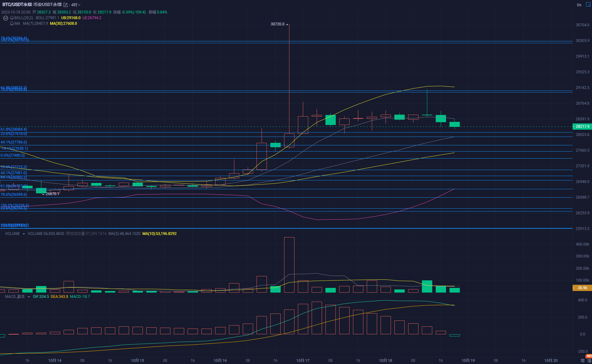
Task: Select the -14.1%(27638.1) Fibonacci level label
Action: (x=14, y=148)
